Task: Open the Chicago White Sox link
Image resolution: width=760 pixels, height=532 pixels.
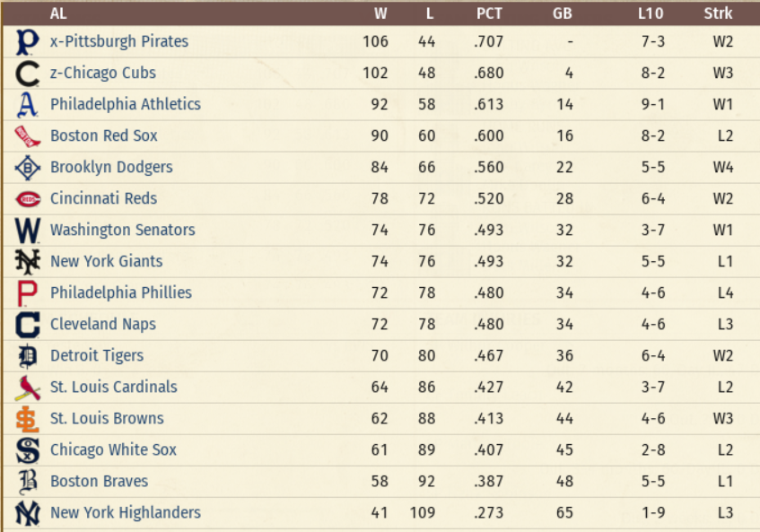Action: point(113,449)
